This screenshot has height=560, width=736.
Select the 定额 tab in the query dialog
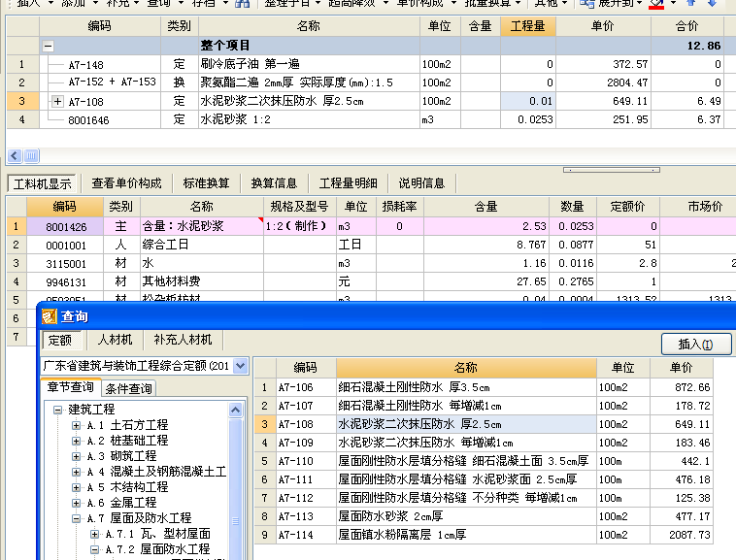[61, 340]
